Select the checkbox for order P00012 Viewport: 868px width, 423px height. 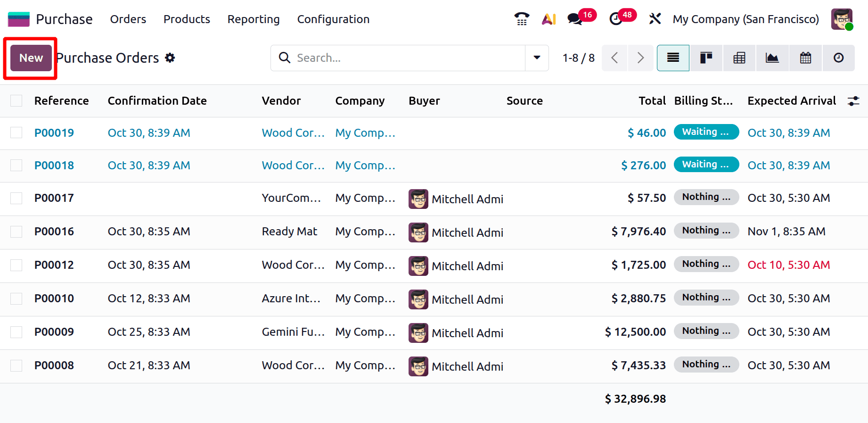coord(16,265)
